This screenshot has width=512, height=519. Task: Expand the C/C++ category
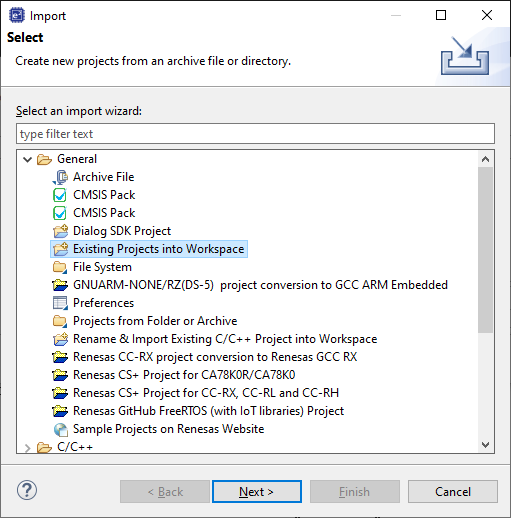(x=27, y=448)
